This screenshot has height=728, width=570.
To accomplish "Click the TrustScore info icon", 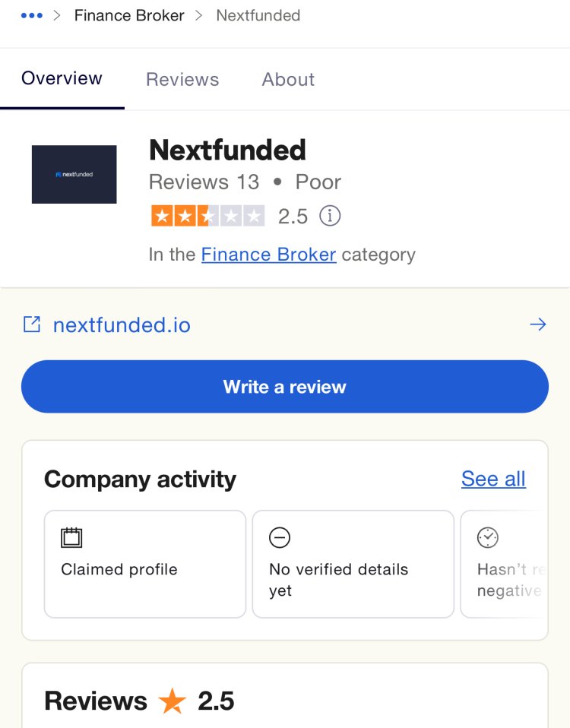I will [x=330, y=216].
